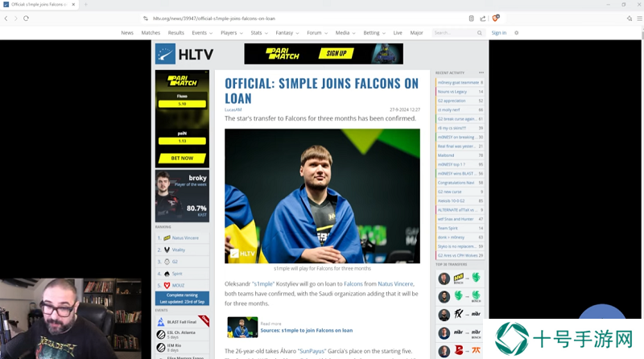Click the HLTV logo icon
Screen dimensions: 644x359
click(x=165, y=54)
